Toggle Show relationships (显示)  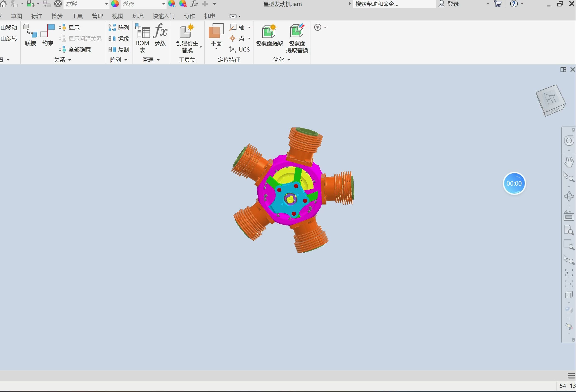click(x=70, y=28)
